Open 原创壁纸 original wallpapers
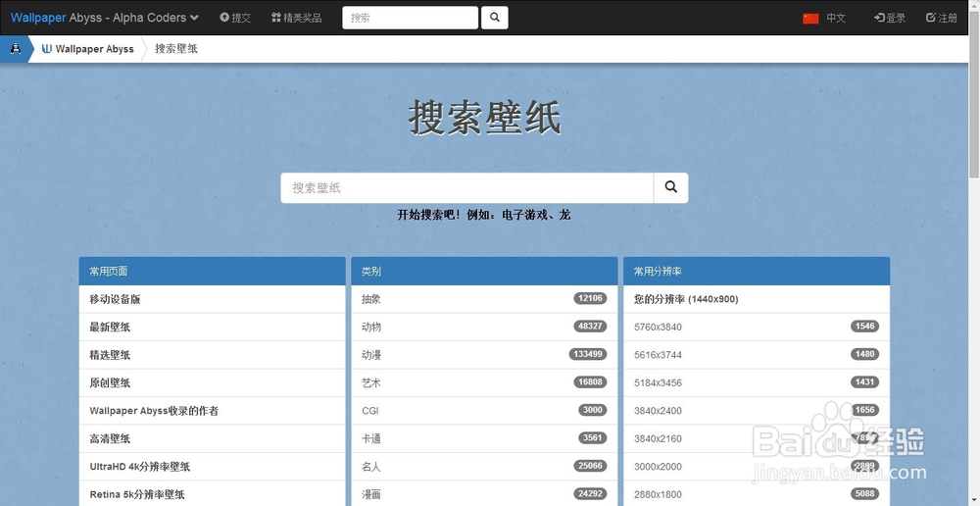Image resolution: width=980 pixels, height=506 pixels. (212, 382)
